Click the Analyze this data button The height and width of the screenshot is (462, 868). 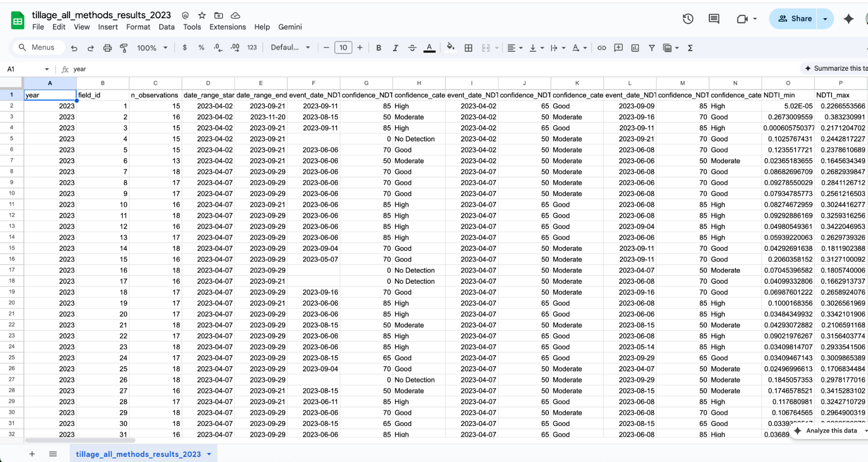[x=831, y=431]
